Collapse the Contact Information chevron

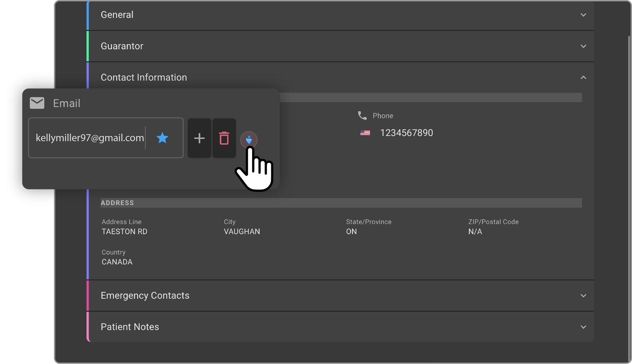583,77
